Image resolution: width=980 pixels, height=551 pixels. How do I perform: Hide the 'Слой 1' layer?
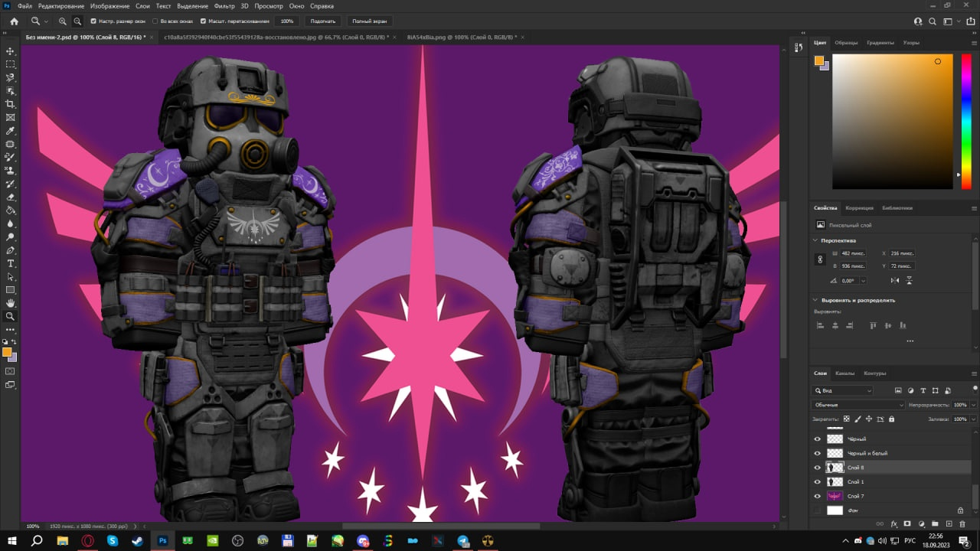point(818,482)
